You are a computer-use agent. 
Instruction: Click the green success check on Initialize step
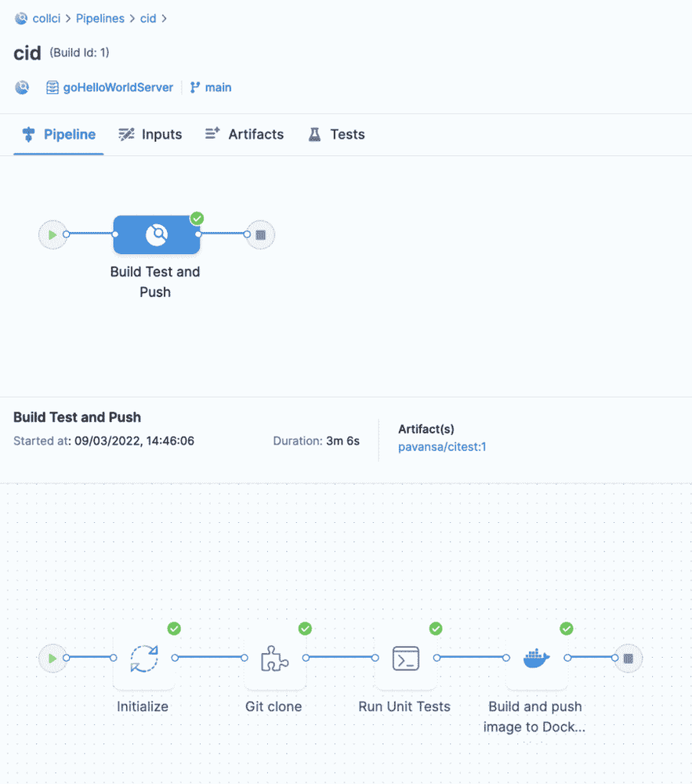click(174, 629)
